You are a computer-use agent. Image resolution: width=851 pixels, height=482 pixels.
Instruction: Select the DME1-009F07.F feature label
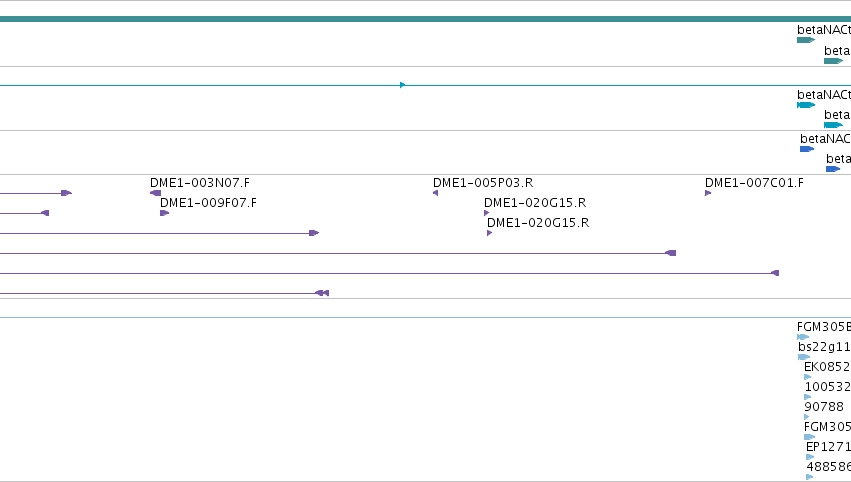click(208, 203)
